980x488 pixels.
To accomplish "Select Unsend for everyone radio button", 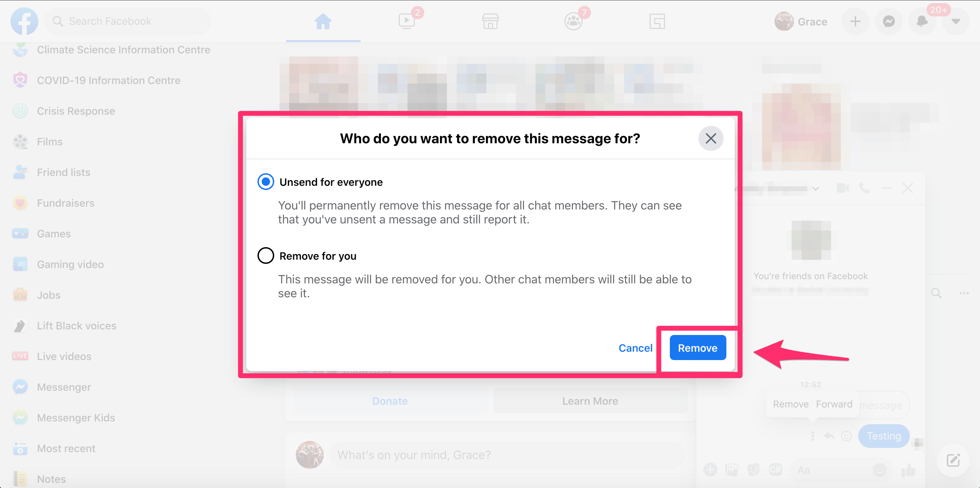I will [265, 182].
